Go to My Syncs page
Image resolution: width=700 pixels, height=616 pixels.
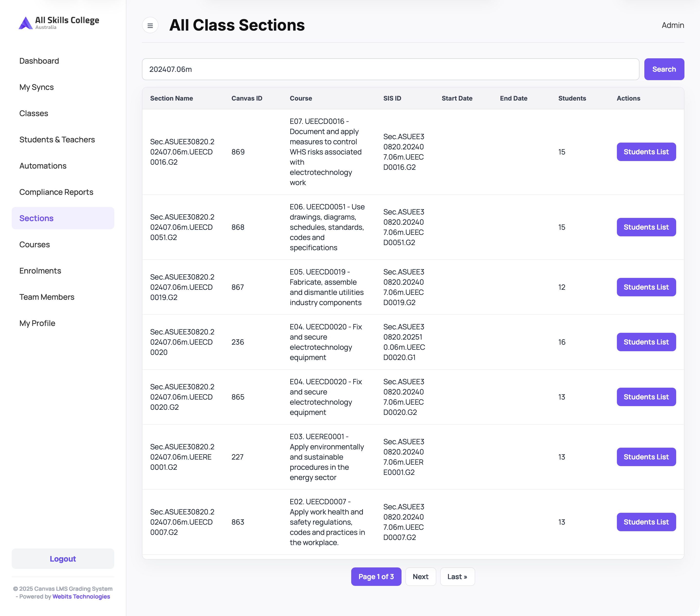[x=36, y=87]
